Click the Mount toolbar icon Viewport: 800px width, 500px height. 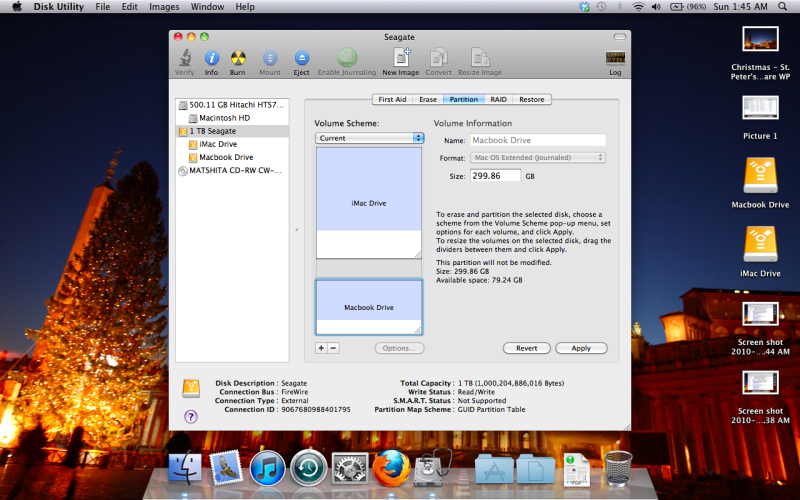pos(270,62)
